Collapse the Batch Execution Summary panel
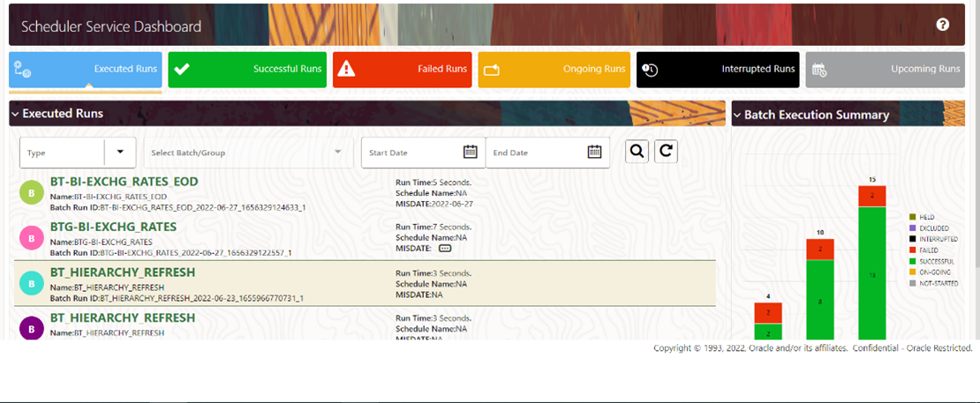Image resolution: width=980 pixels, height=403 pixels. pos(737,115)
